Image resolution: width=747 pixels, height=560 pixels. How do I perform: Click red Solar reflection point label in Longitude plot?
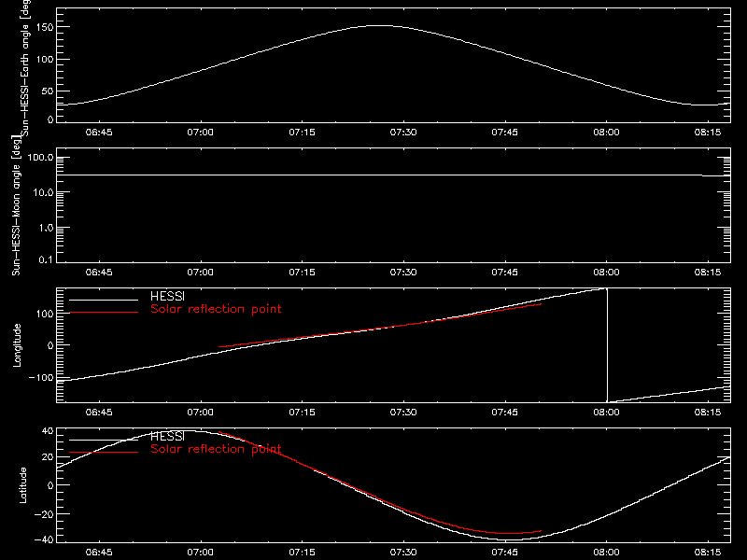(x=216, y=309)
